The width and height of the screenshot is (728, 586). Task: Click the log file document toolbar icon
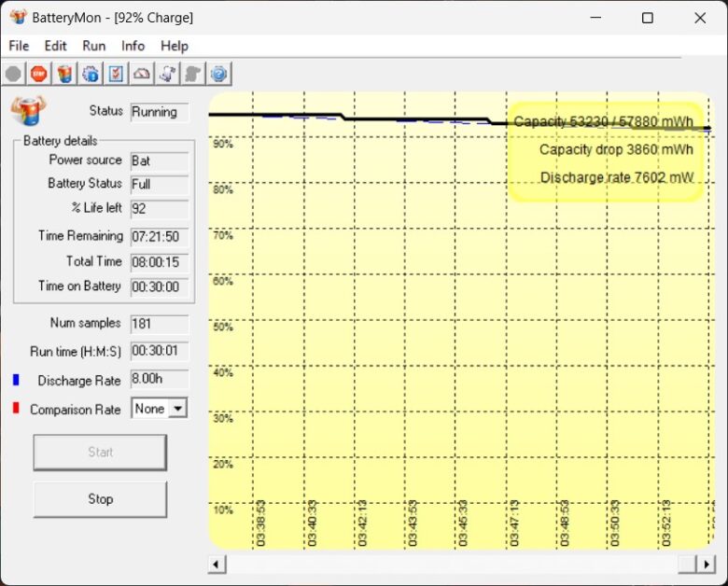167,74
